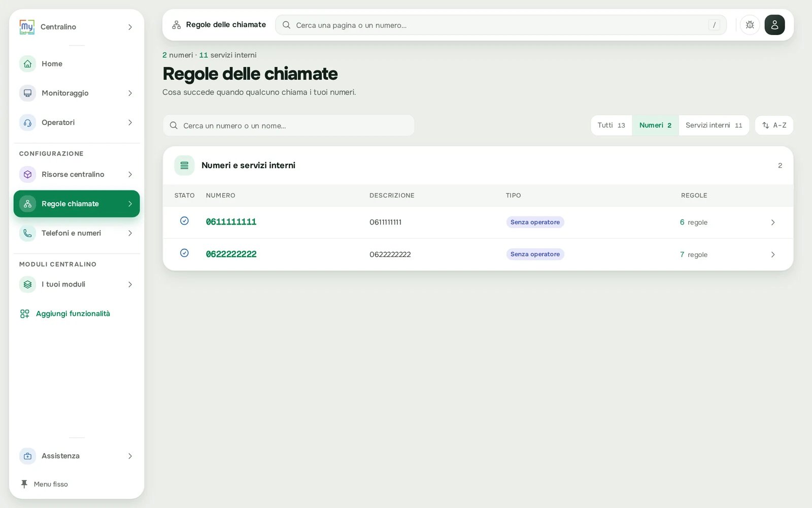The height and width of the screenshot is (508, 812).
Task: Click the MyCentralino logo icon
Action: point(27,27)
